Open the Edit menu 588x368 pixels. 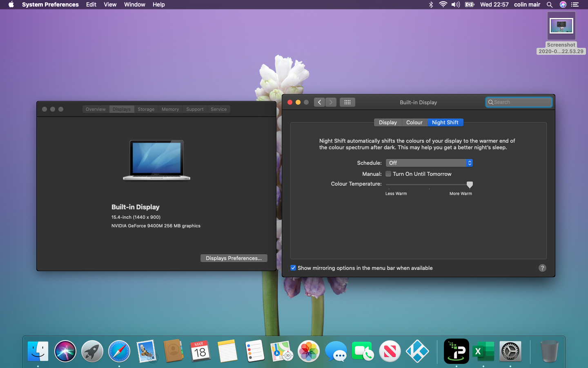(91, 4)
